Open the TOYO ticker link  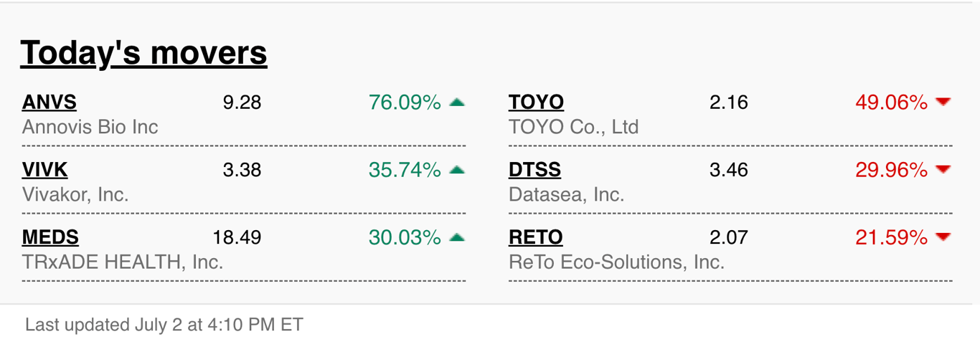coord(536,103)
